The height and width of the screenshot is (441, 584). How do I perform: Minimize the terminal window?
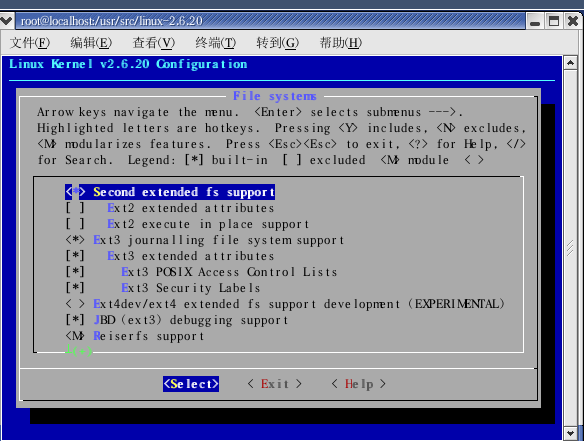(x=535, y=21)
